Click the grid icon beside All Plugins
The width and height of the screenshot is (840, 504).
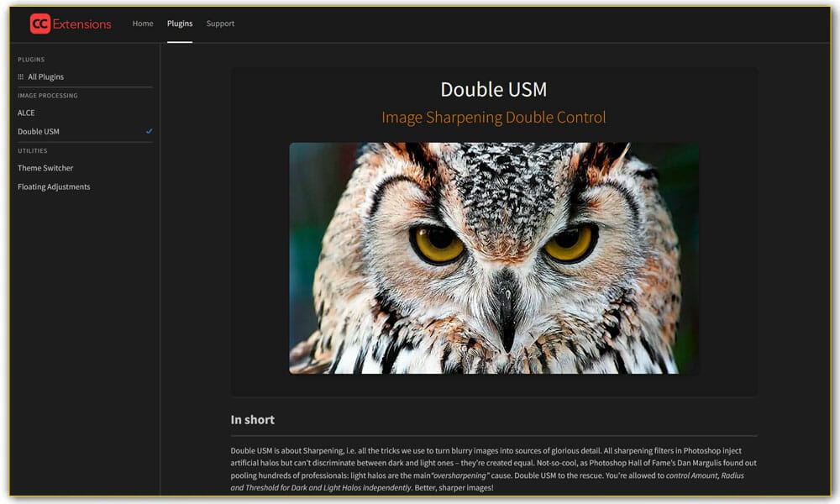point(21,76)
